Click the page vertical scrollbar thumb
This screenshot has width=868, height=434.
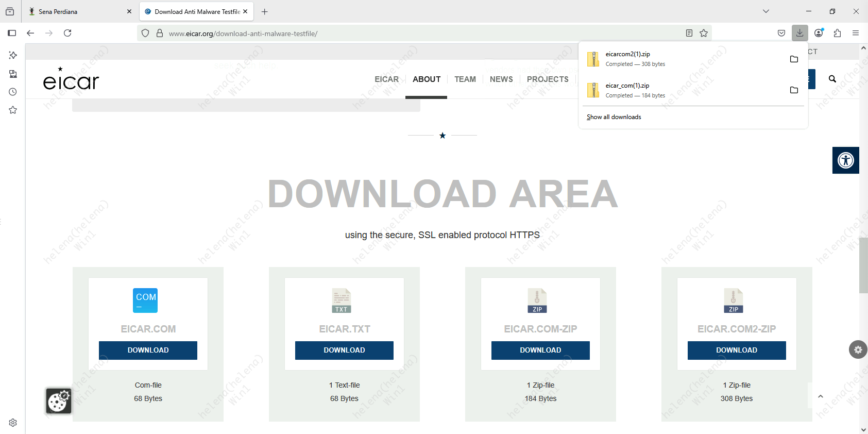click(x=863, y=265)
